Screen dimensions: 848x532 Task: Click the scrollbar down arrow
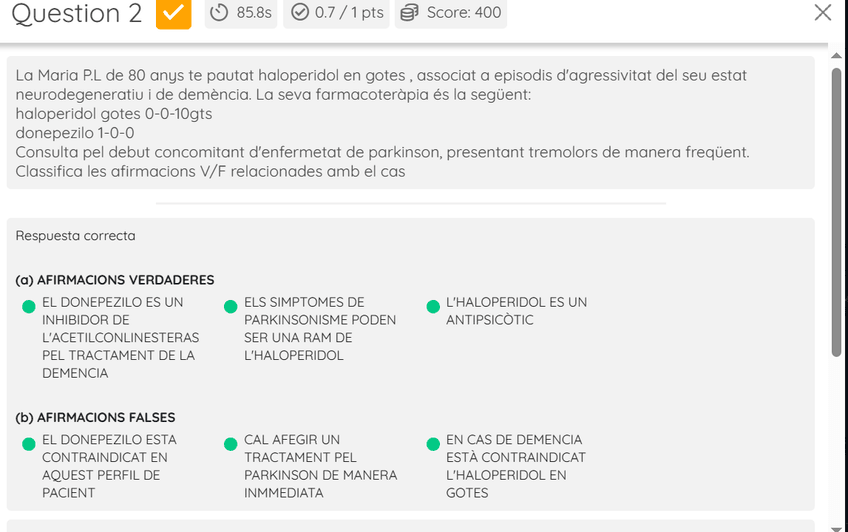(837, 525)
